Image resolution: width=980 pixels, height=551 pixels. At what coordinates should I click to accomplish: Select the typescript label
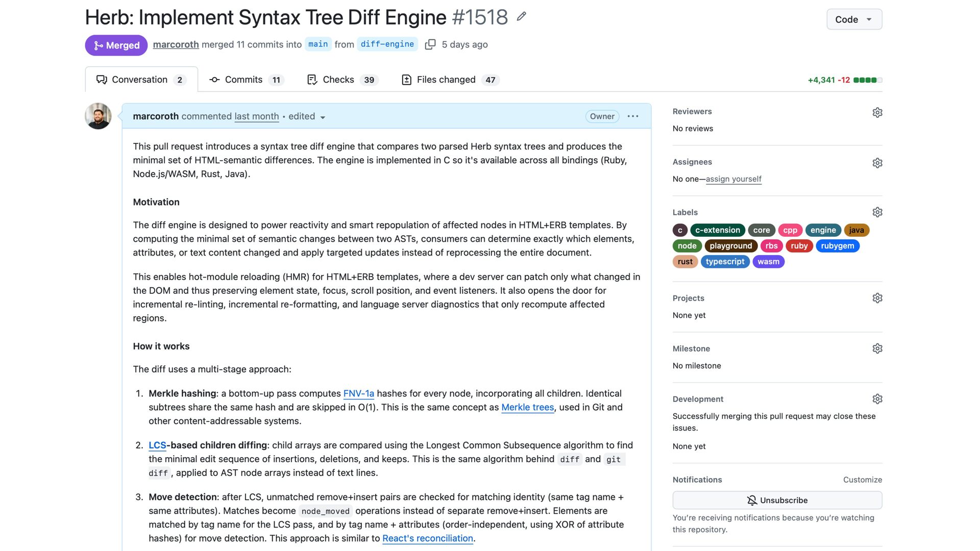pyautogui.click(x=725, y=262)
